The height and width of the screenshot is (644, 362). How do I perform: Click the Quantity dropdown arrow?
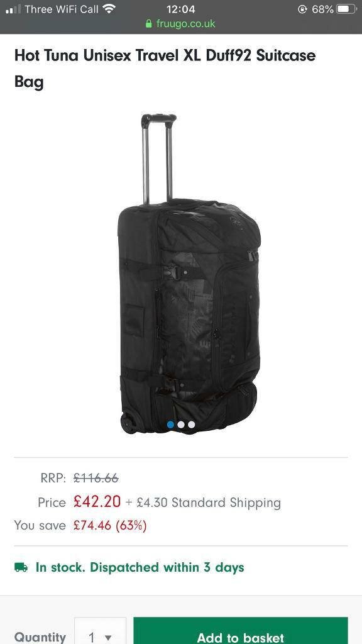108,638
